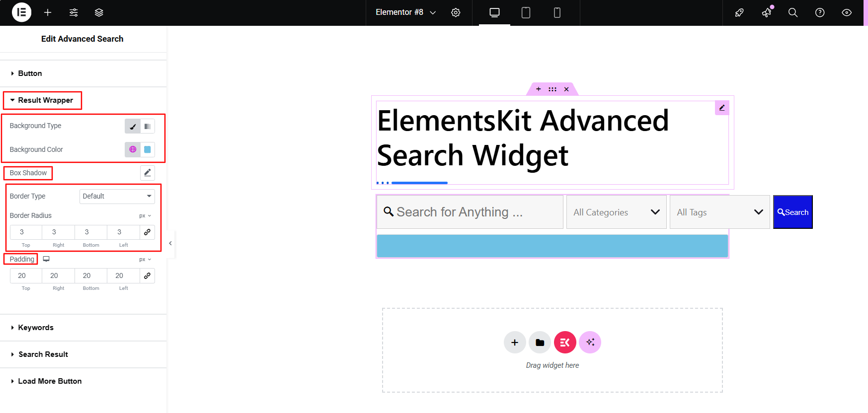
Task: Collapse the left panel with arrow handle
Action: coord(170,243)
